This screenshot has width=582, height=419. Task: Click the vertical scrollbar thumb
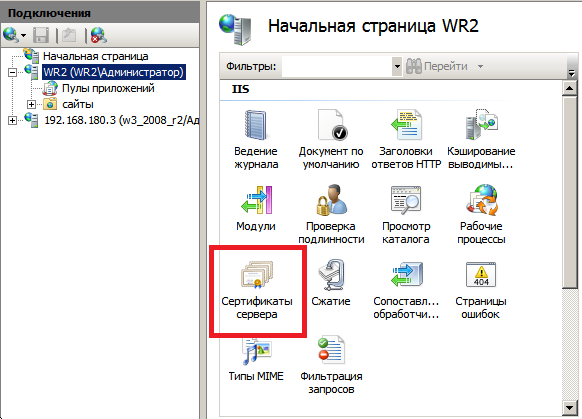(x=569, y=192)
